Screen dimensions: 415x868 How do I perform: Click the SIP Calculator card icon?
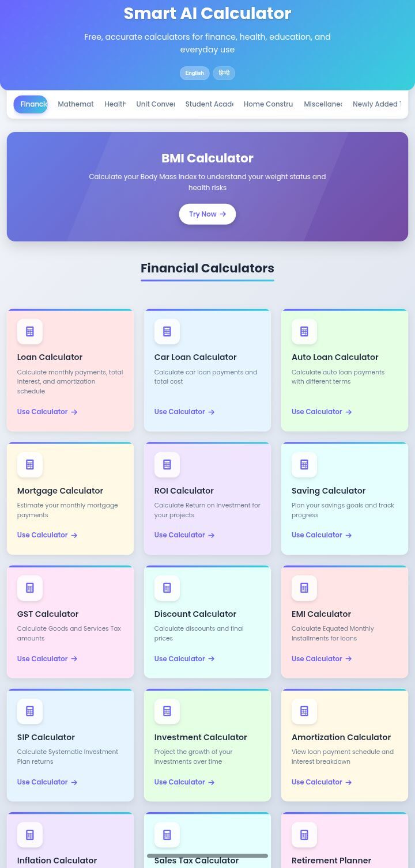30,711
